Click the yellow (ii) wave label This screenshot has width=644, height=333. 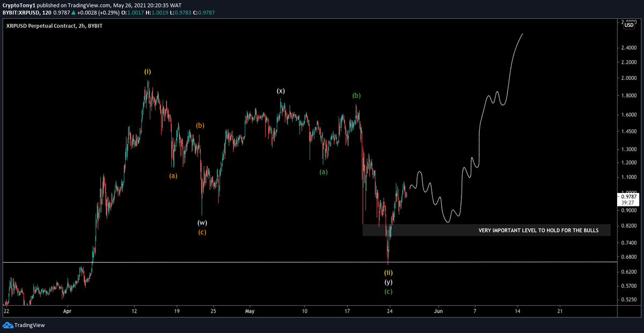[x=388, y=272]
